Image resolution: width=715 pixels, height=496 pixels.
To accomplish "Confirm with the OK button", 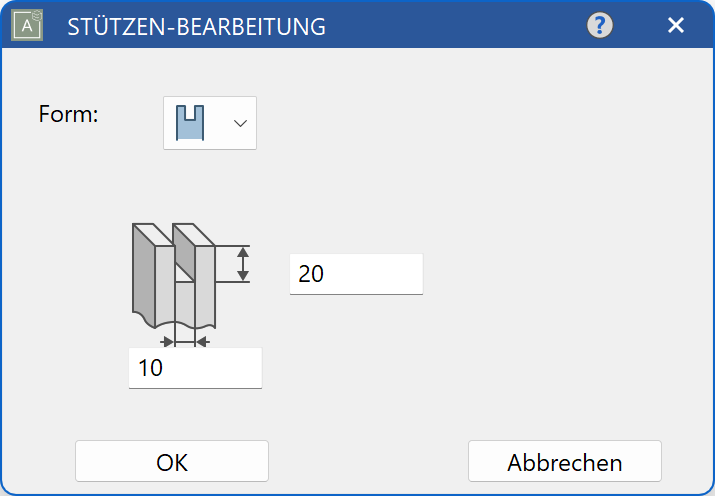I will point(172,462).
